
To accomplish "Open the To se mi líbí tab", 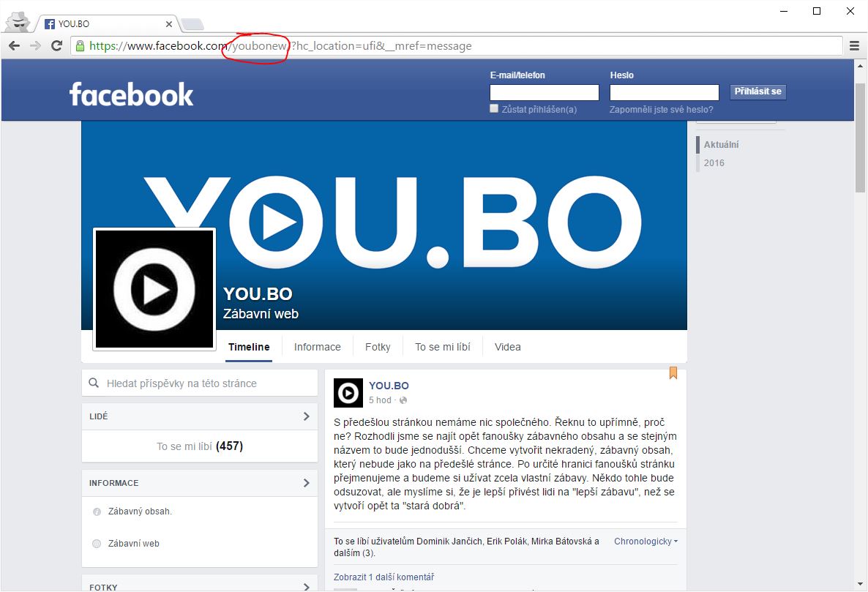I will coord(442,347).
